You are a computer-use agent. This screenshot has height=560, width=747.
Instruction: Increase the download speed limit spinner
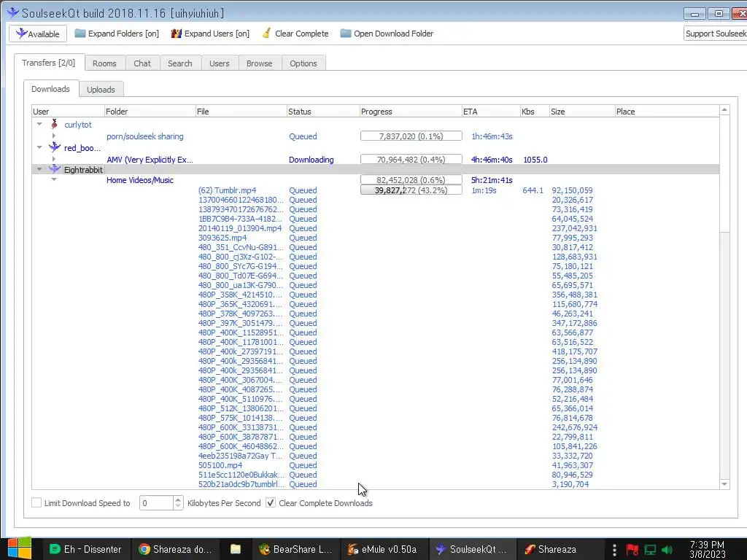tap(178, 499)
